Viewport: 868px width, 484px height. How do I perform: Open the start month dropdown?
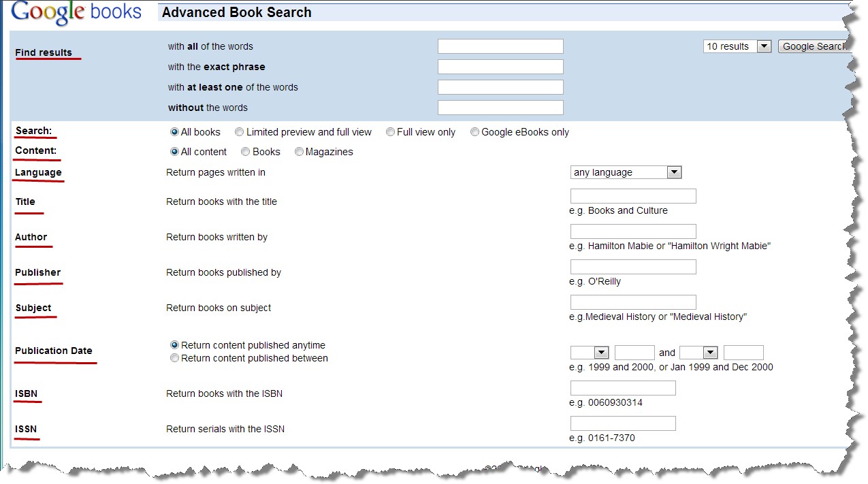pyautogui.click(x=590, y=353)
